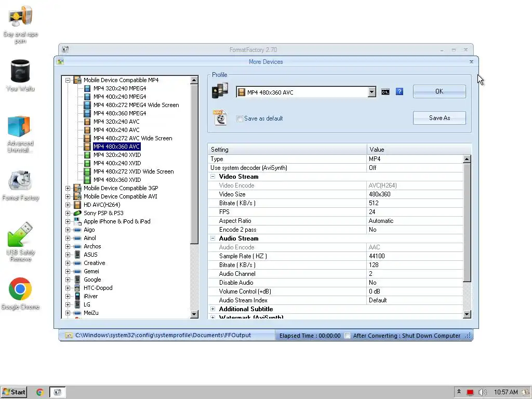The height and width of the screenshot is (399, 532).
Task: Open the USB Safely Remove desktop icon
Action: click(x=20, y=242)
